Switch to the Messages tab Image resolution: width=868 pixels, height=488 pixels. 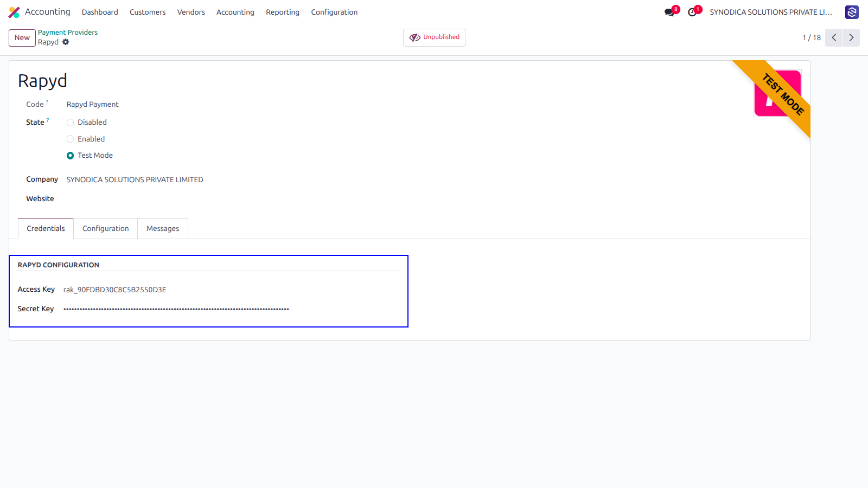click(x=163, y=228)
